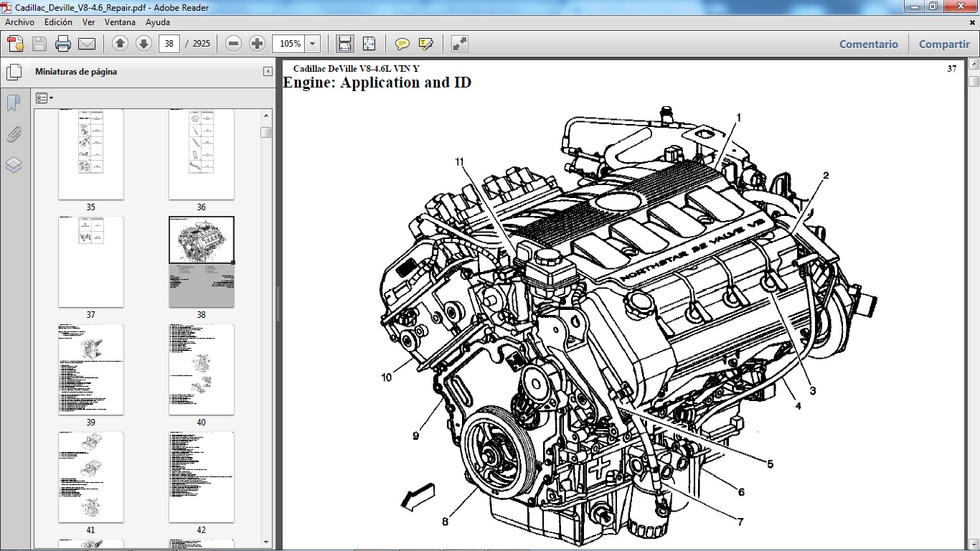Select the highlight text tool
Screen dimensions: 980x551
[425, 43]
